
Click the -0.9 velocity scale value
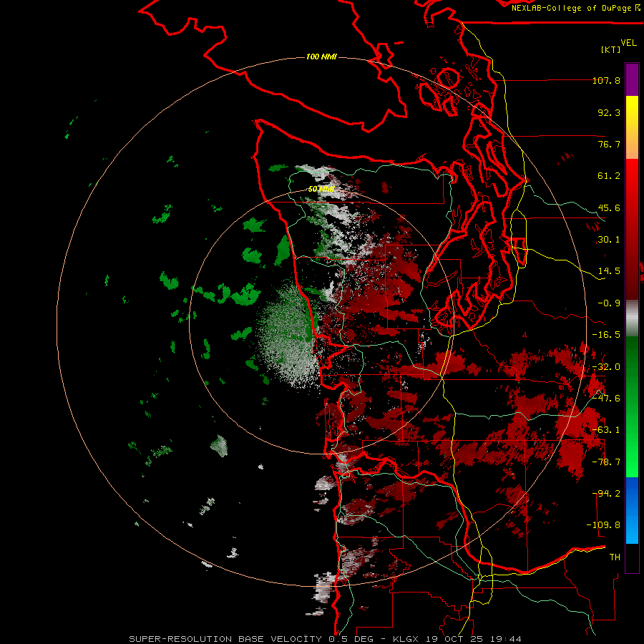point(609,303)
